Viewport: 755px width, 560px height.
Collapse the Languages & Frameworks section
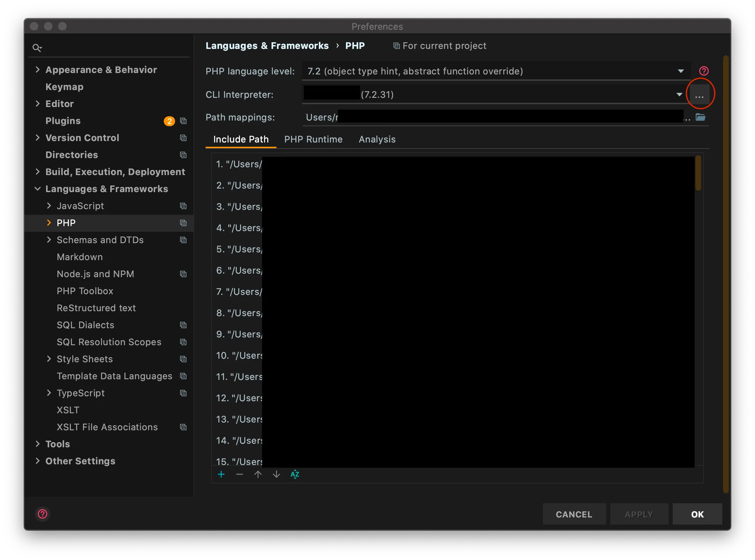pyautogui.click(x=38, y=189)
